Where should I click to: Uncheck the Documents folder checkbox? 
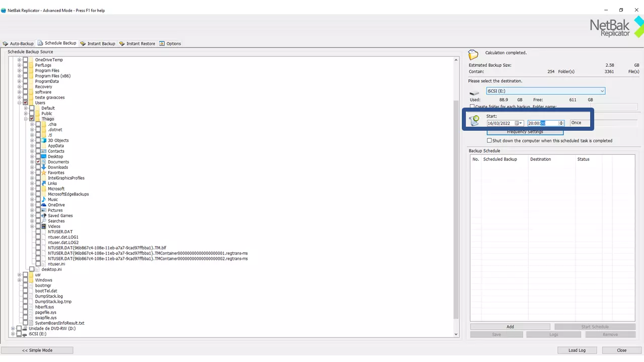pyautogui.click(x=38, y=162)
